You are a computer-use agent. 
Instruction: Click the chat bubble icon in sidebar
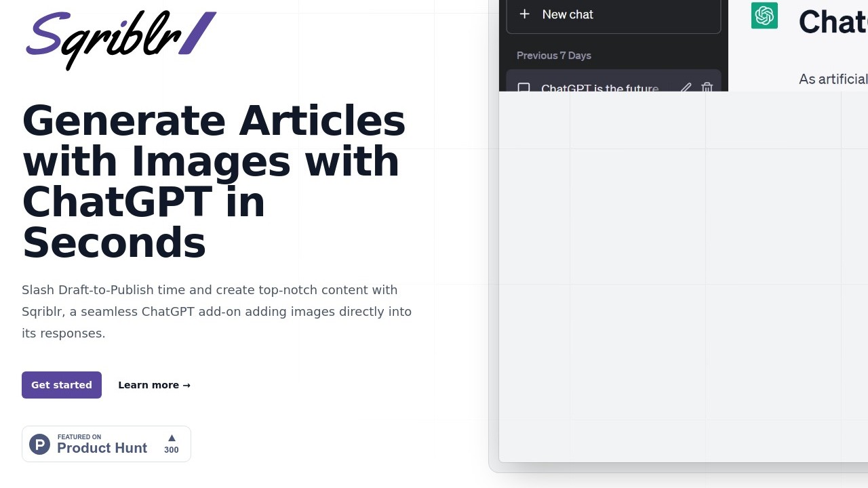524,87
